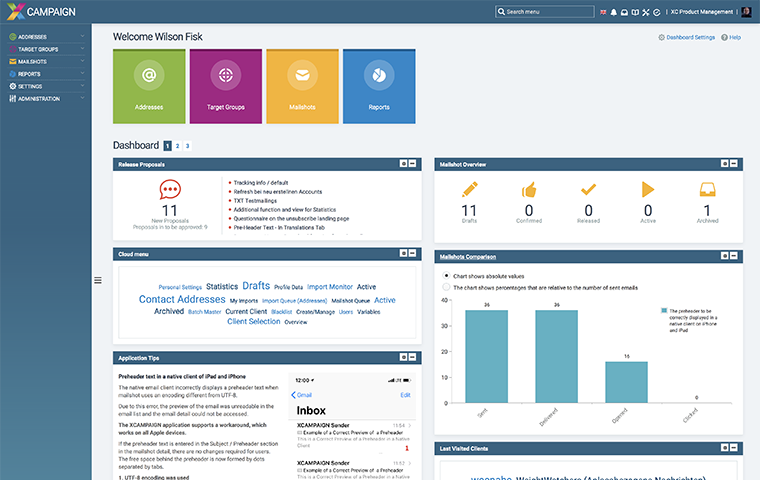Click the Archived tray icon
760x480 pixels.
tap(707, 189)
